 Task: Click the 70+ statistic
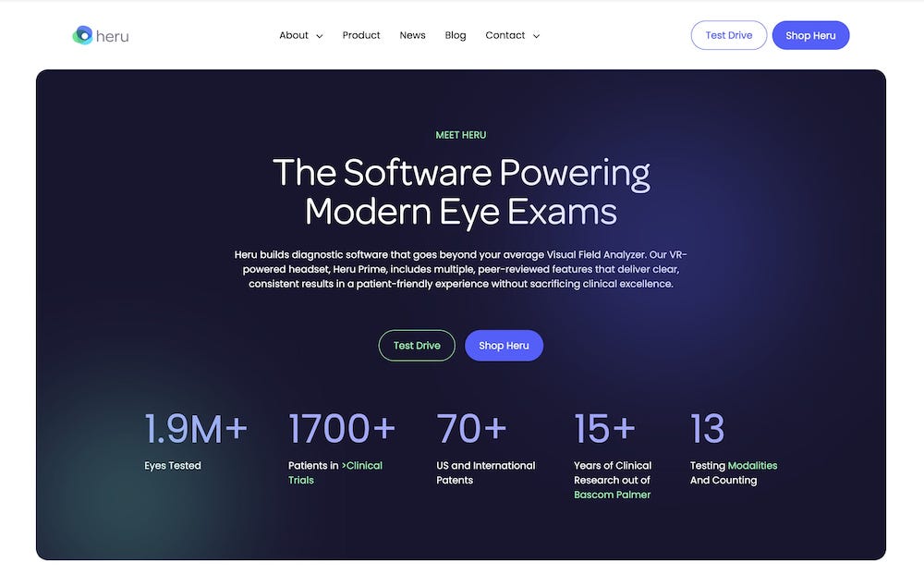coord(471,429)
